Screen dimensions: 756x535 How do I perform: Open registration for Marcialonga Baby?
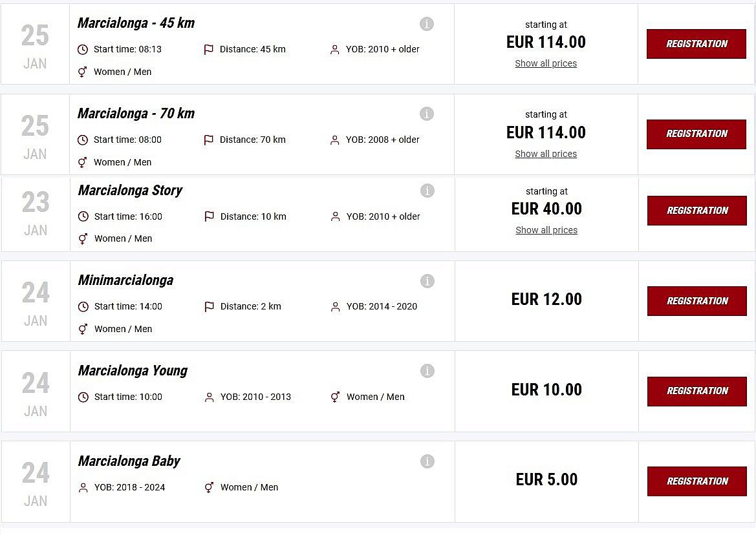pyautogui.click(x=697, y=481)
